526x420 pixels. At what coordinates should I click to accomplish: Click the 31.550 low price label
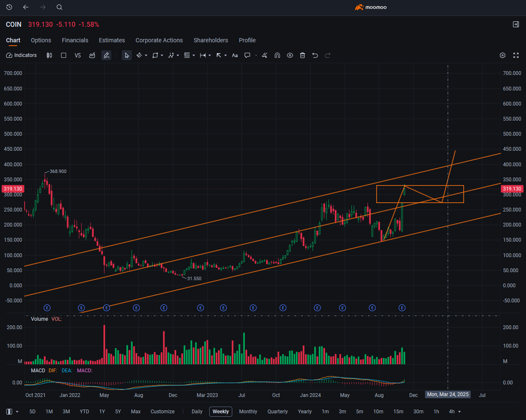point(194,278)
